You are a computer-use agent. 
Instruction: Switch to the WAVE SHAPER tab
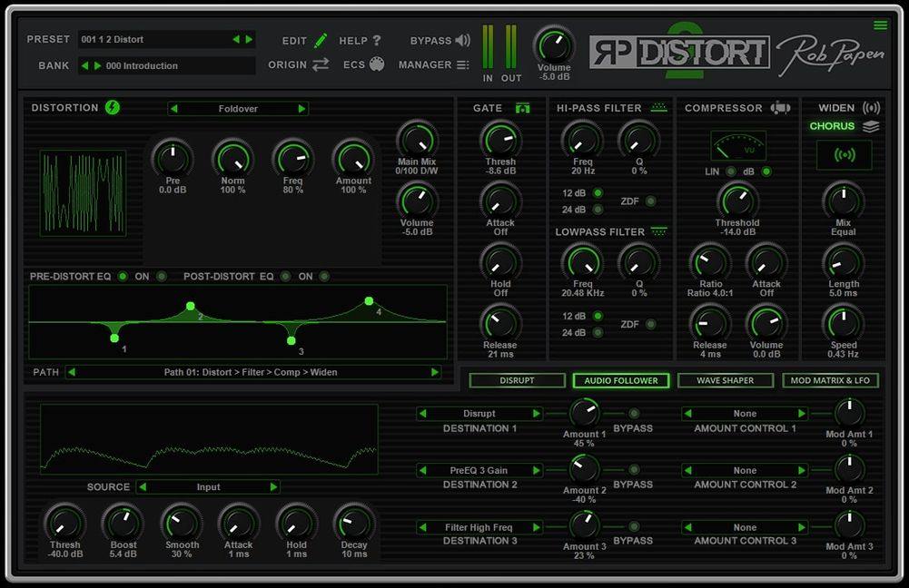pos(725,380)
